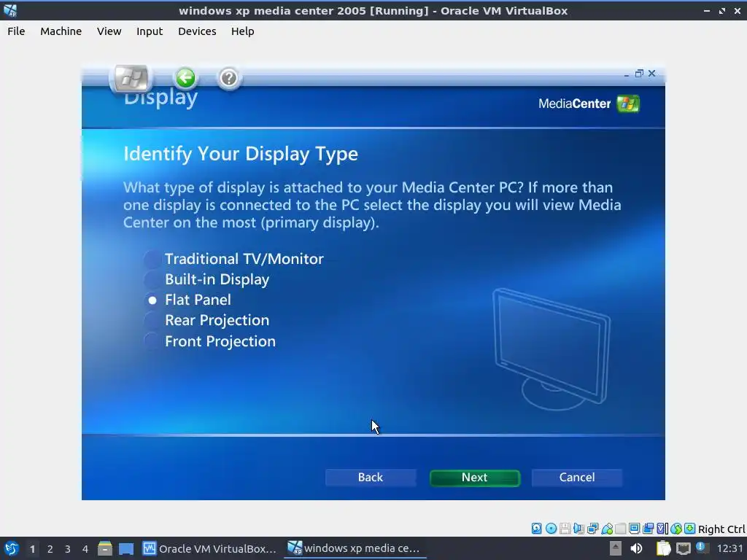Click VirtualBox audio indicator icon
The height and width of the screenshot is (560, 747).
[578, 528]
